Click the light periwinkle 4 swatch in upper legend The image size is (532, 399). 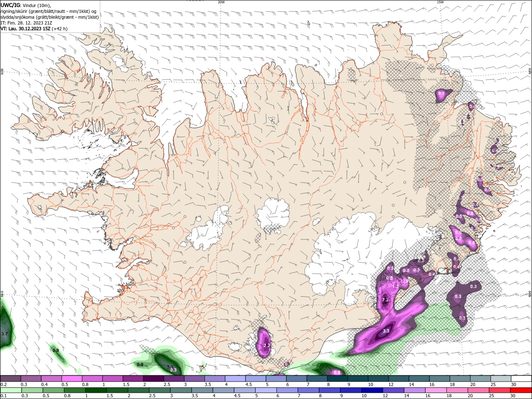pyautogui.click(x=235, y=379)
